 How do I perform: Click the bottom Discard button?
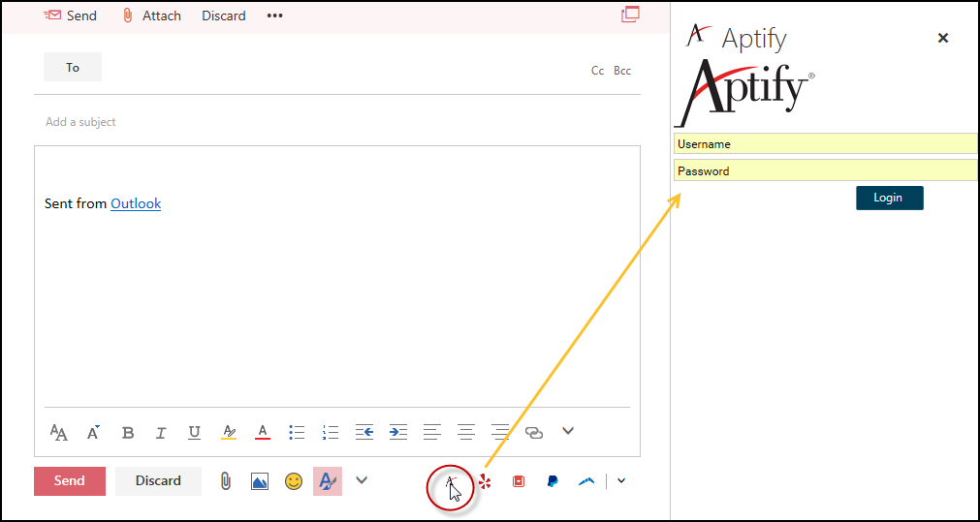(x=158, y=480)
